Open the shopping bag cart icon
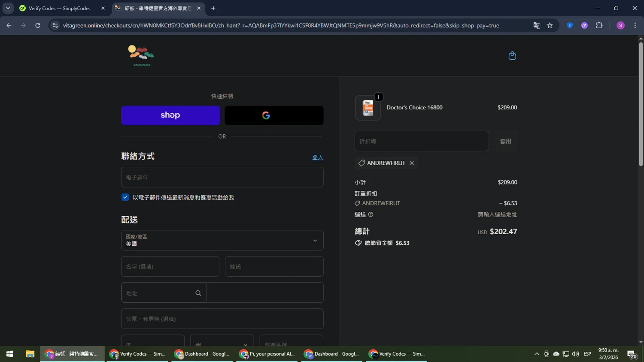 [x=512, y=56]
